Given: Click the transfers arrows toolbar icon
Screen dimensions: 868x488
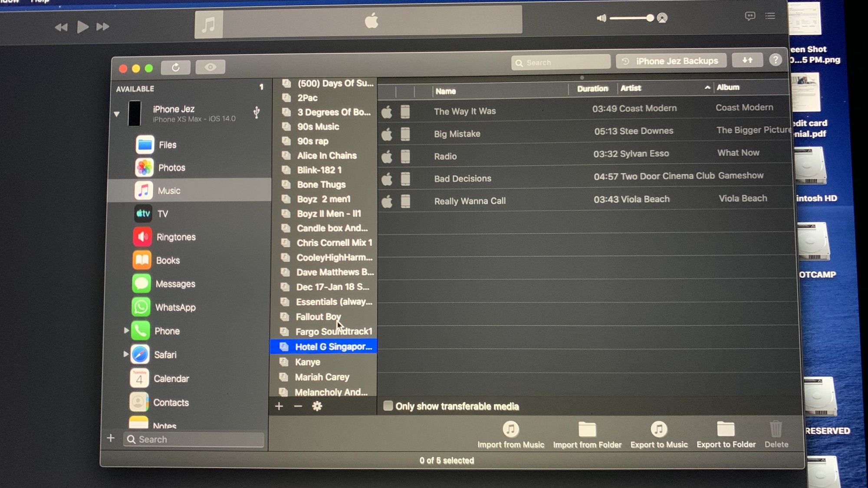Looking at the screenshot, I should (x=747, y=60).
